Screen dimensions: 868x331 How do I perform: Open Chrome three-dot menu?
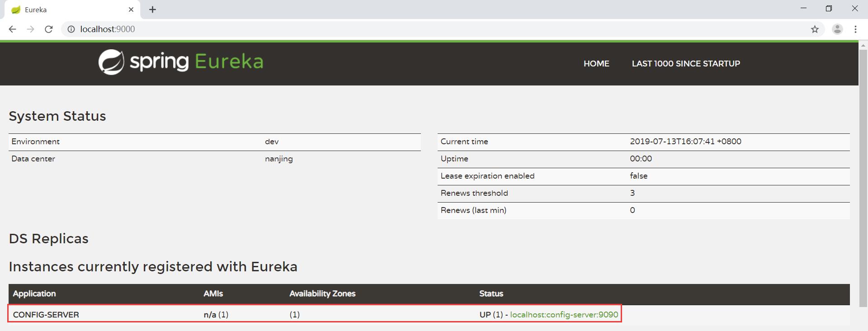click(x=855, y=29)
